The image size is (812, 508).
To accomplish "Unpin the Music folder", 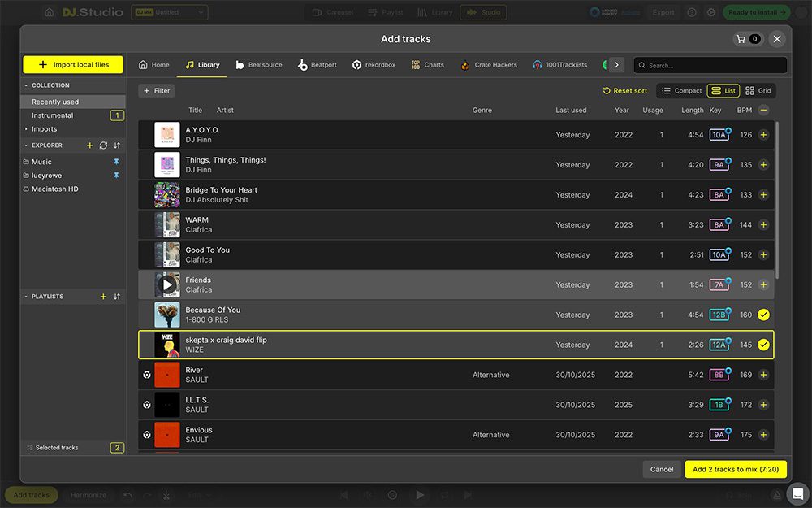I will (117, 162).
